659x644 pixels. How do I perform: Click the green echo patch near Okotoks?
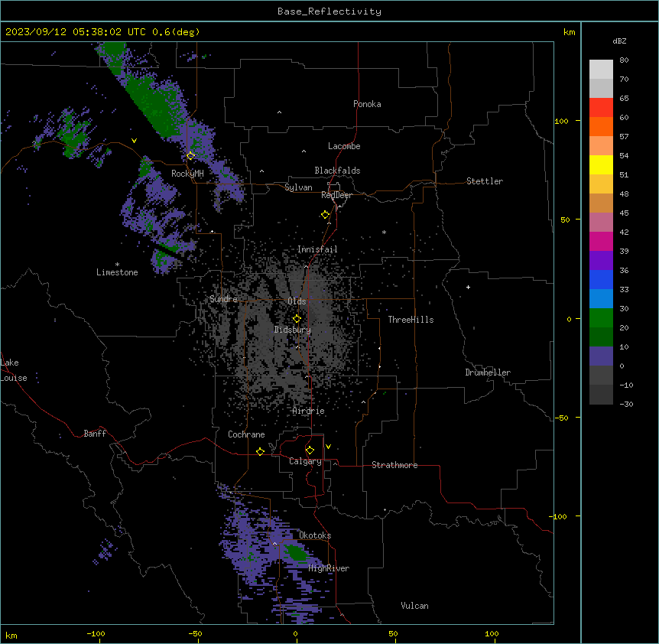pos(297,552)
